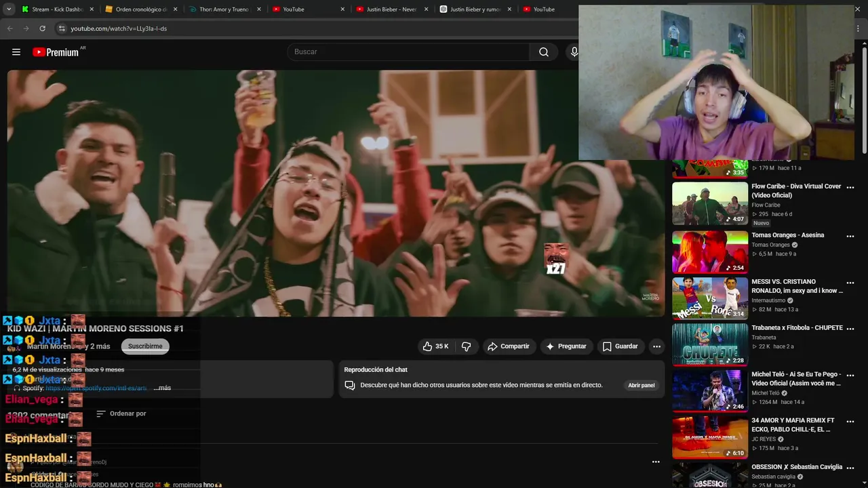The width and height of the screenshot is (868, 488).
Task: Like the video with 35 K
Action: coord(435,346)
